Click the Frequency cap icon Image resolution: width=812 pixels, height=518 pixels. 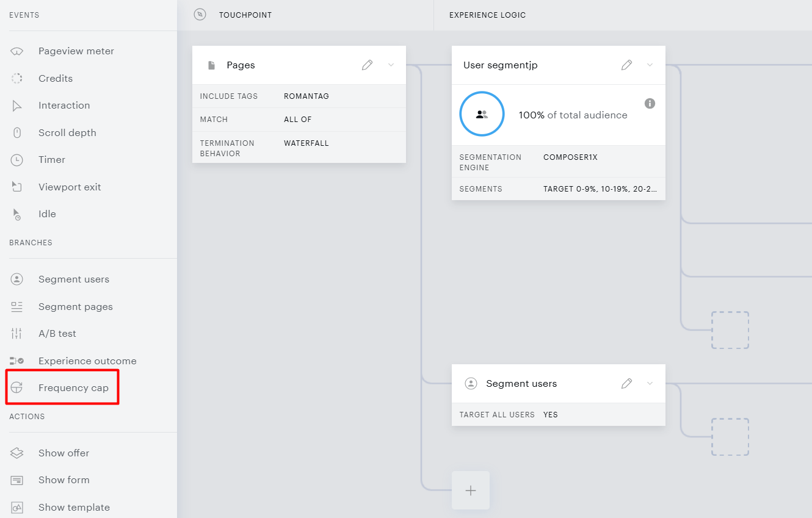point(17,387)
